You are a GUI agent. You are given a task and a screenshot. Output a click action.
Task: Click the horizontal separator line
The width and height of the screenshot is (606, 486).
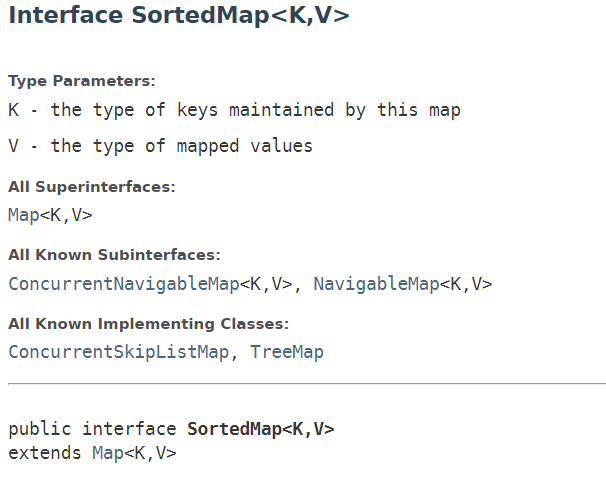(306, 383)
